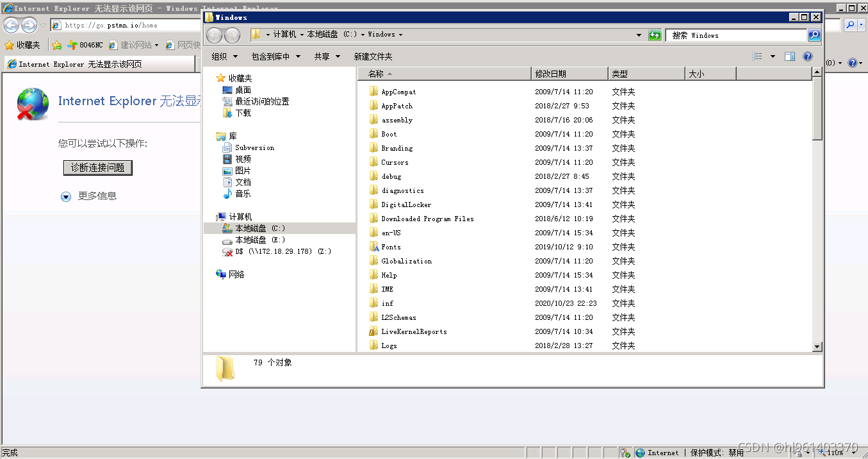Open IE search provider dropdown arrow

click(x=862, y=25)
